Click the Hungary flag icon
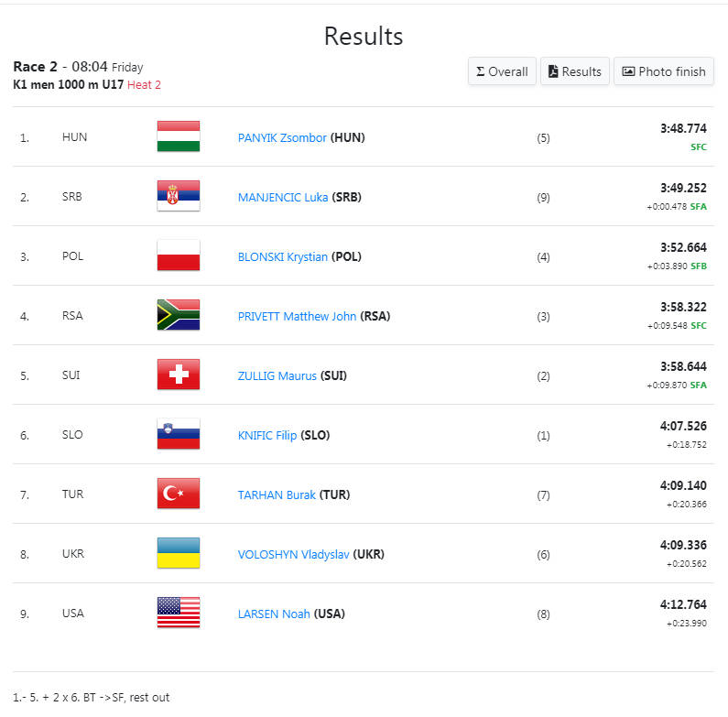 pos(179,136)
